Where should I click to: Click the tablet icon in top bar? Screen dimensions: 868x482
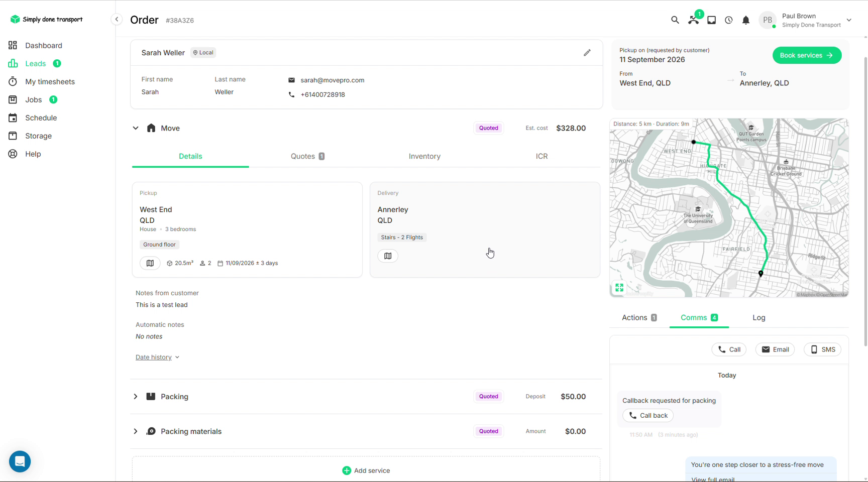point(711,20)
